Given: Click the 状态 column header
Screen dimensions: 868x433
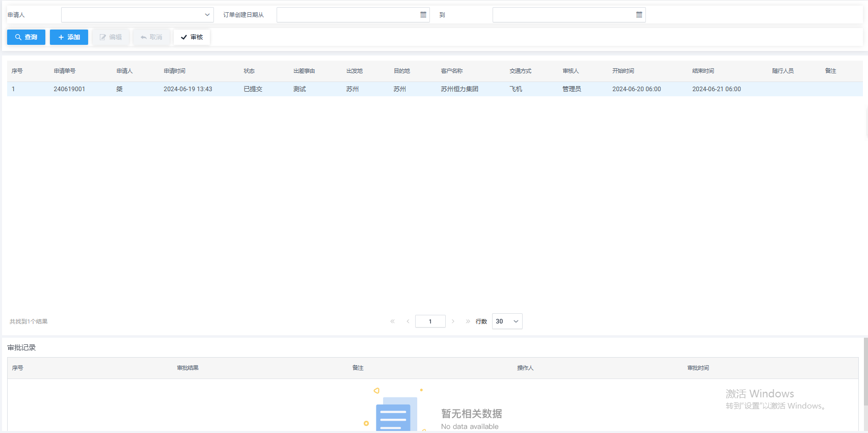Looking at the screenshot, I should click(x=249, y=71).
